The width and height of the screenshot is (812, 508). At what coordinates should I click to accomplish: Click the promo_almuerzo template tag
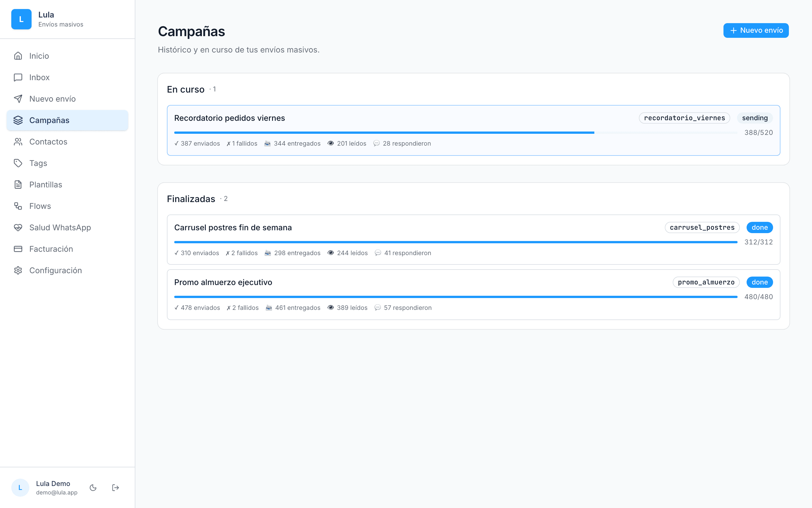pos(706,282)
